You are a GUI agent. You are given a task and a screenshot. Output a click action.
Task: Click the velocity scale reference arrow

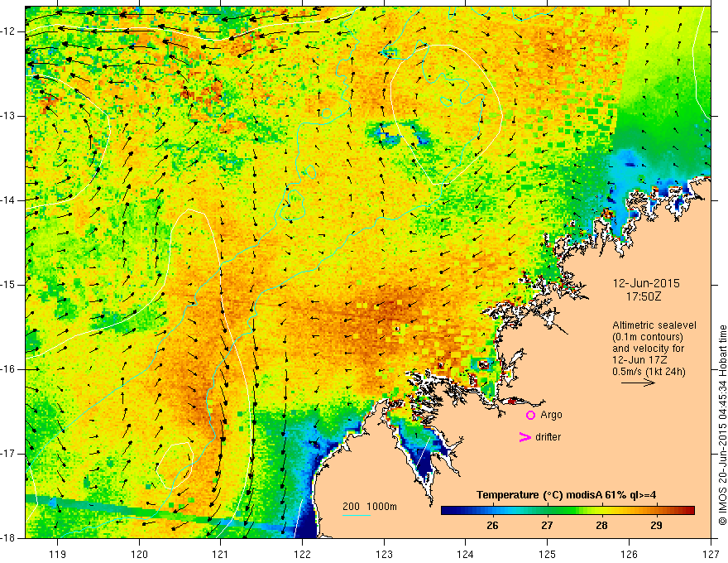tap(638, 383)
